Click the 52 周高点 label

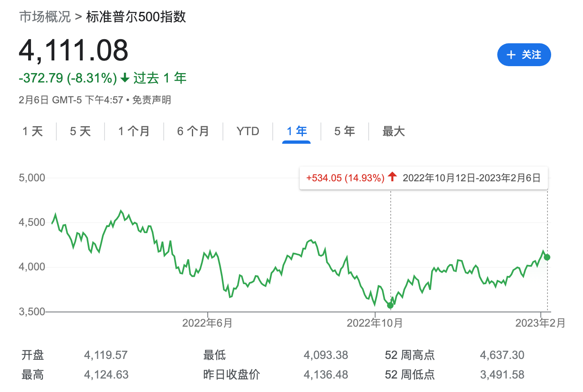click(x=410, y=355)
